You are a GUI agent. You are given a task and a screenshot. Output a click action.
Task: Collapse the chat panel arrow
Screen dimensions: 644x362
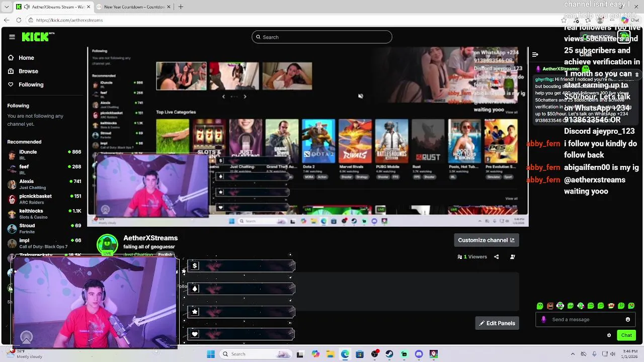(x=535, y=54)
